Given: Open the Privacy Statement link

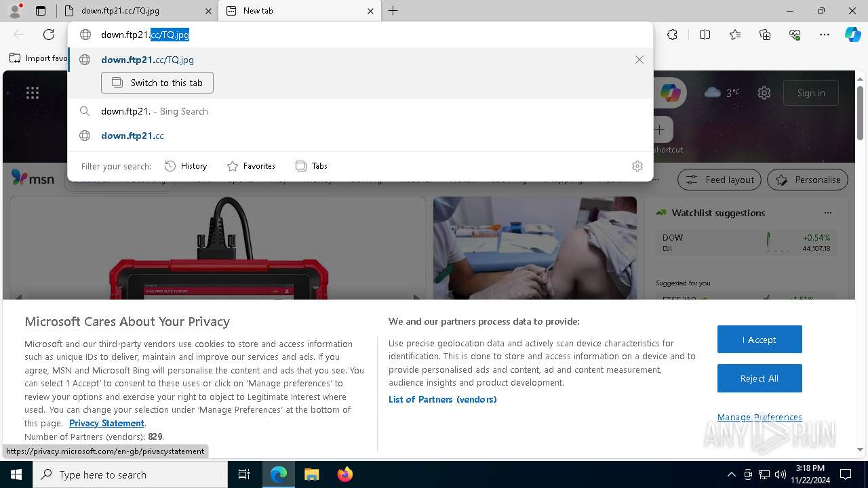Looking at the screenshot, I should click(106, 423).
